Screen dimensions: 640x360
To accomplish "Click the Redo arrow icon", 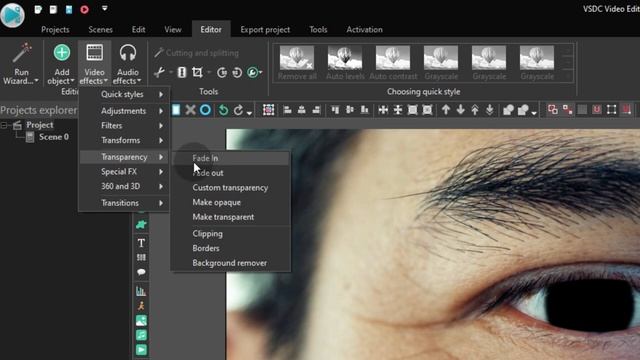I will [238, 110].
